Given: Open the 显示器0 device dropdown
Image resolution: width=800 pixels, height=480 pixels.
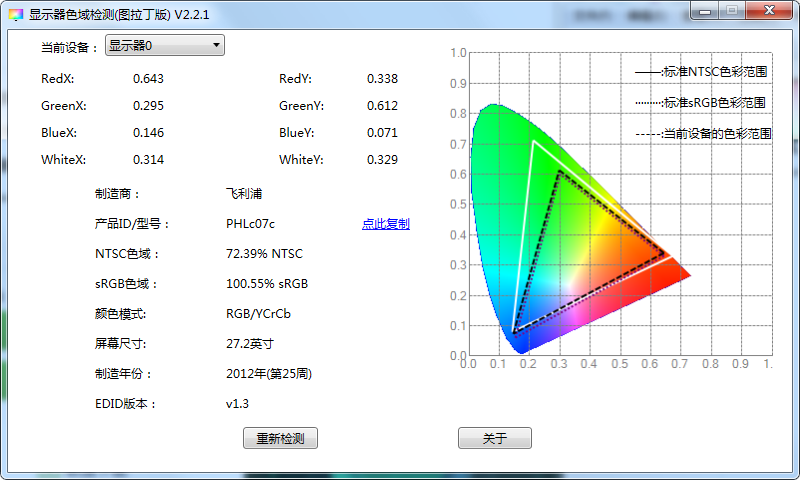Looking at the screenshot, I should tap(165, 46).
